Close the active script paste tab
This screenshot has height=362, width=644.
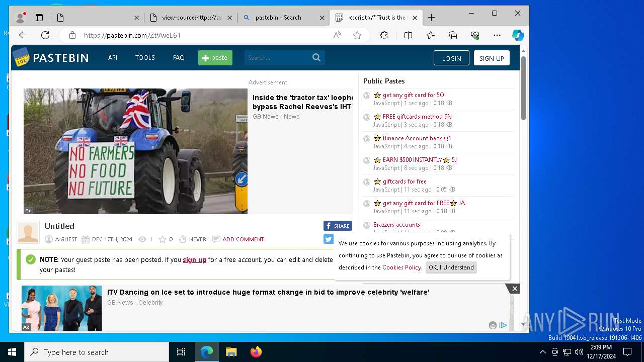[415, 18]
